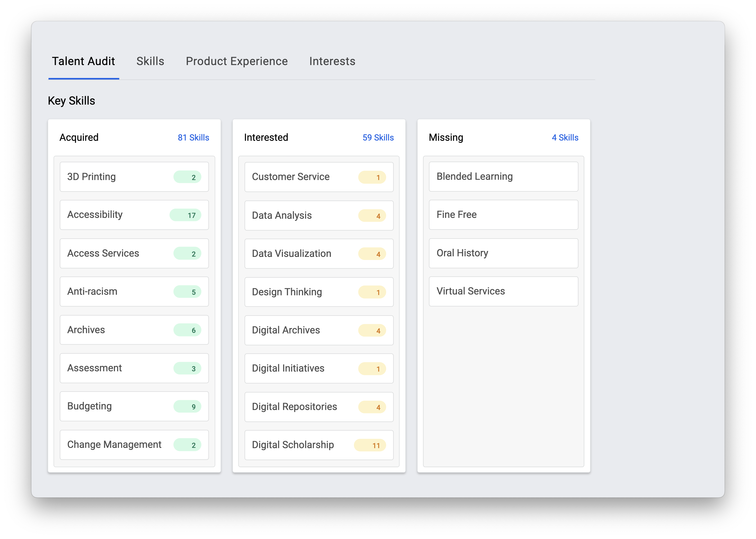
Task: Click the Digital Scholarship badge 11
Action: [x=370, y=445]
